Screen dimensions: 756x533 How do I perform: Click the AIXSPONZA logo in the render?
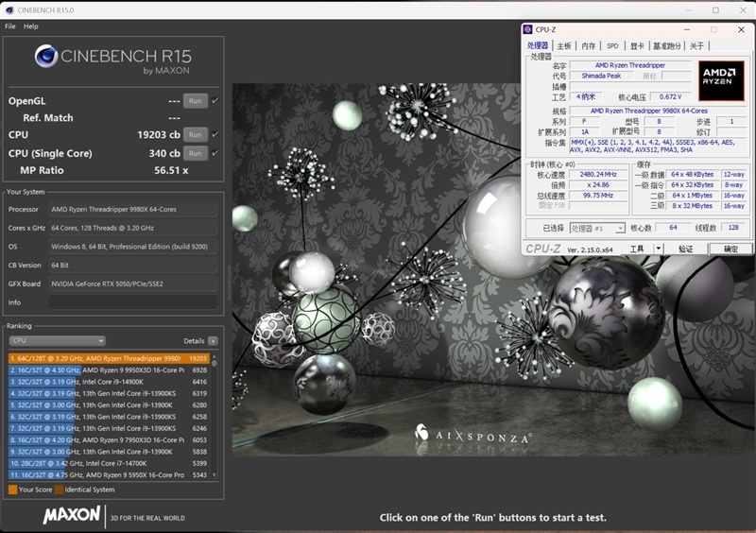point(472,436)
